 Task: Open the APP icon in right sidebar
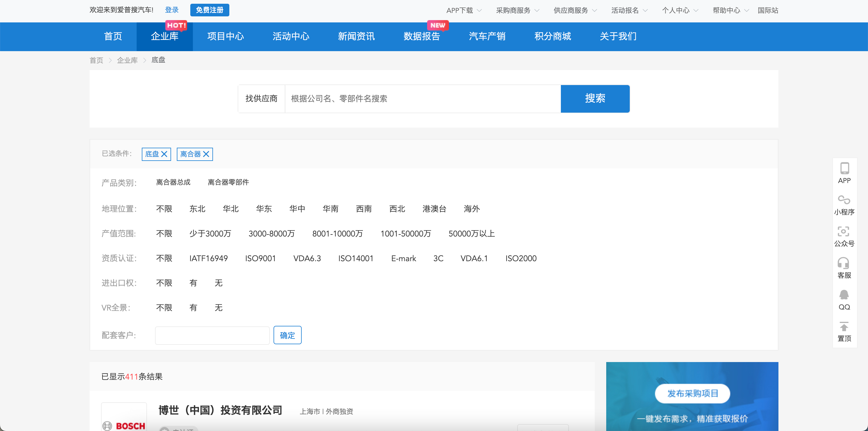click(x=844, y=173)
